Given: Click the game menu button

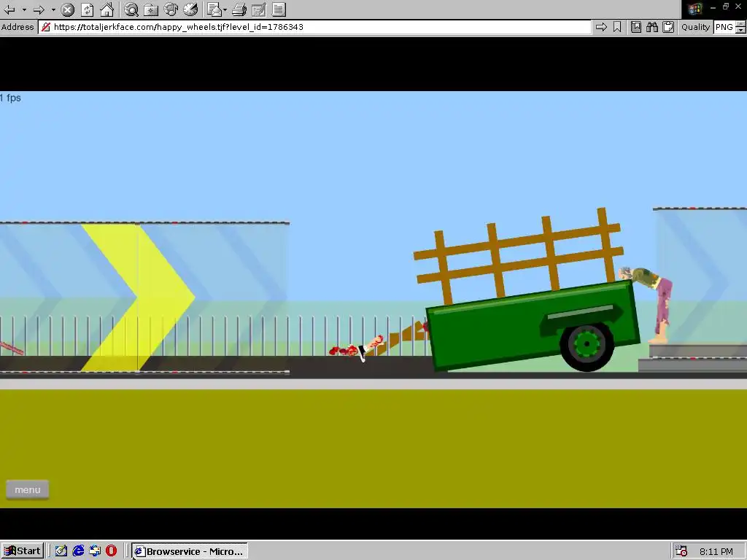Looking at the screenshot, I should pyautogui.click(x=28, y=489).
